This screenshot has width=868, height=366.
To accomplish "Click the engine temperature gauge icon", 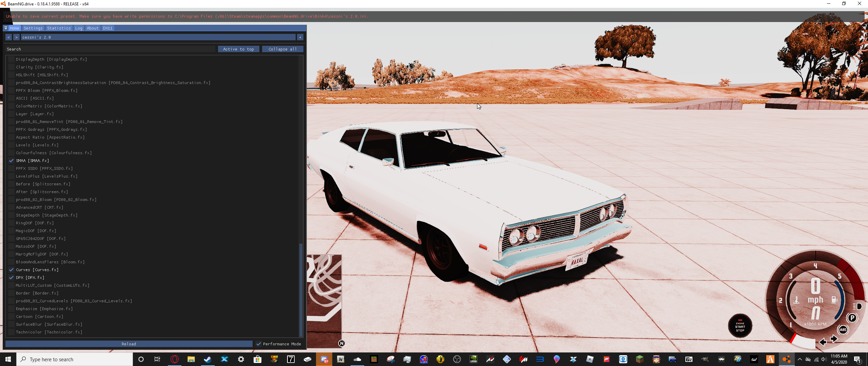I will (796, 300).
